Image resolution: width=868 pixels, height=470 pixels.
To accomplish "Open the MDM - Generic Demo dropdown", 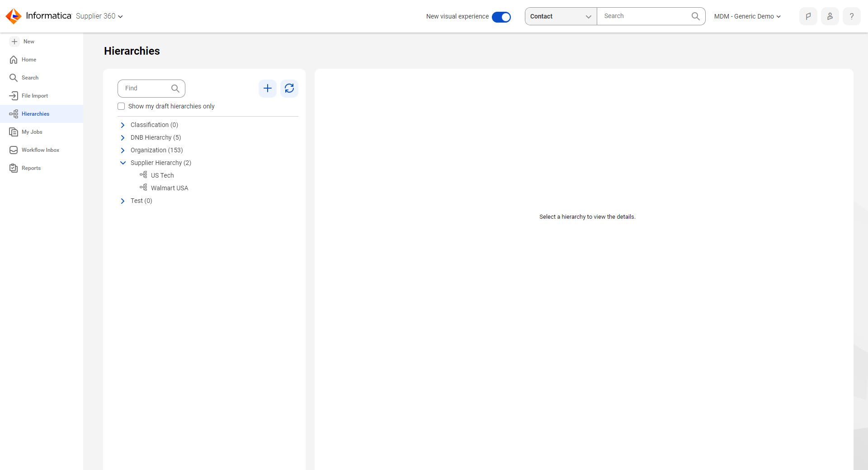I will point(747,16).
